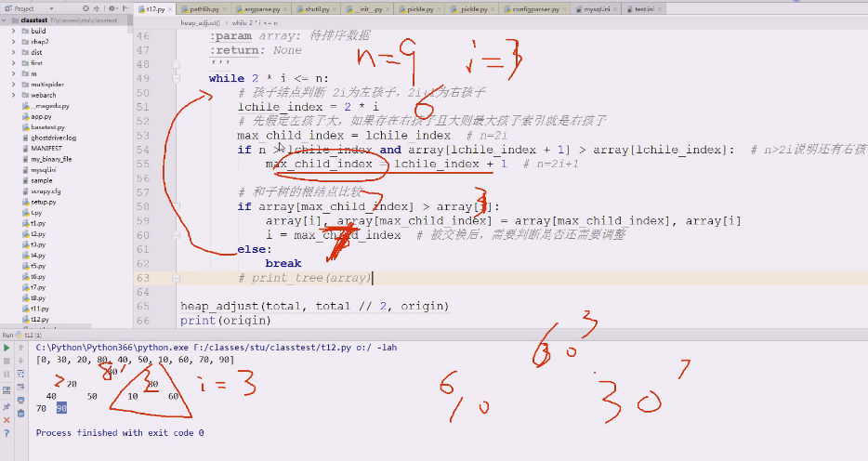
Task: Close the mysql.ini editor tab
Action: (x=615, y=9)
